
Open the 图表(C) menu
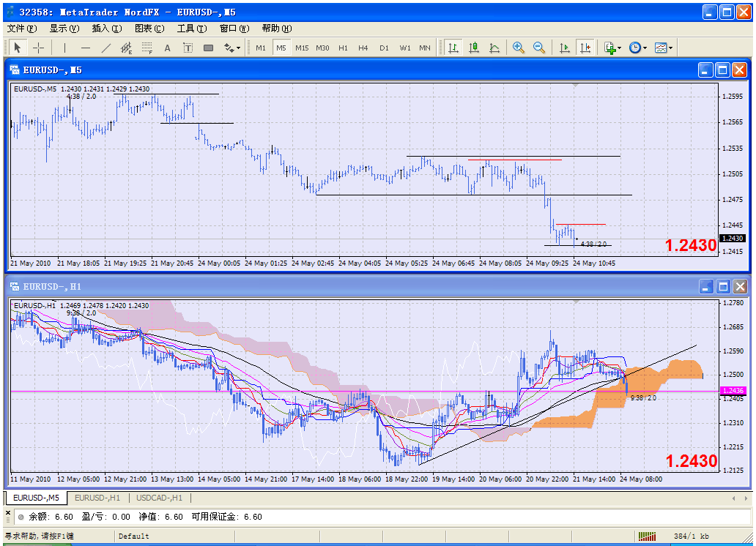point(149,29)
